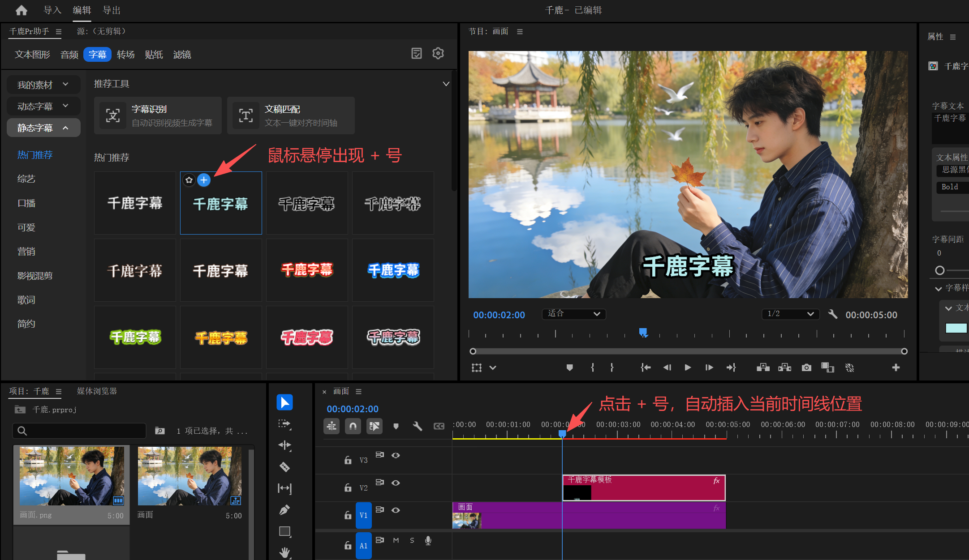The width and height of the screenshot is (969, 560).
Task: Click the Add Marker icon in Program Monitor
Action: pyautogui.click(x=569, y=368)
